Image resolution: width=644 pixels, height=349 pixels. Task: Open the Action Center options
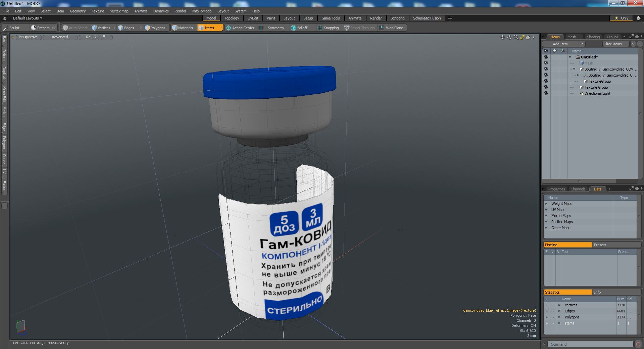240,28
